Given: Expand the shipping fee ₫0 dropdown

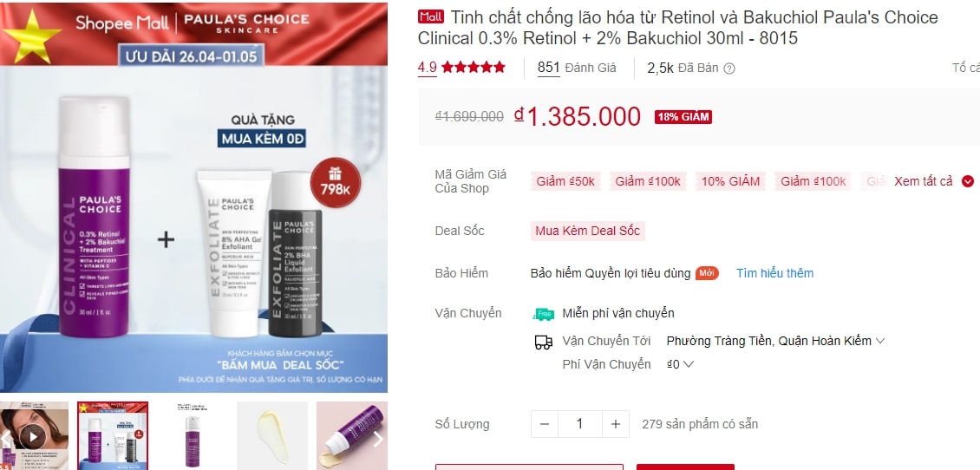Looking at the screenshot, I should click(x=681, y=363).
